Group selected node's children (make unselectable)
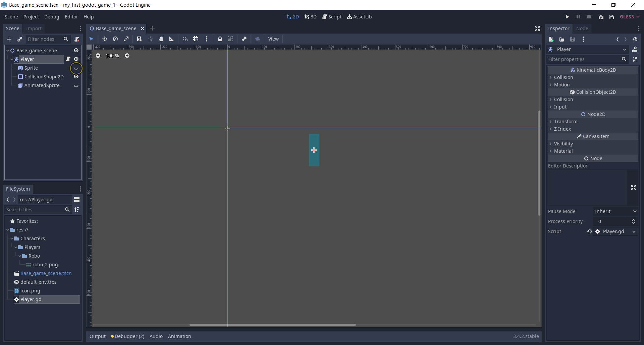The width and height of the screenshot is (644, 345). point(231,39)
